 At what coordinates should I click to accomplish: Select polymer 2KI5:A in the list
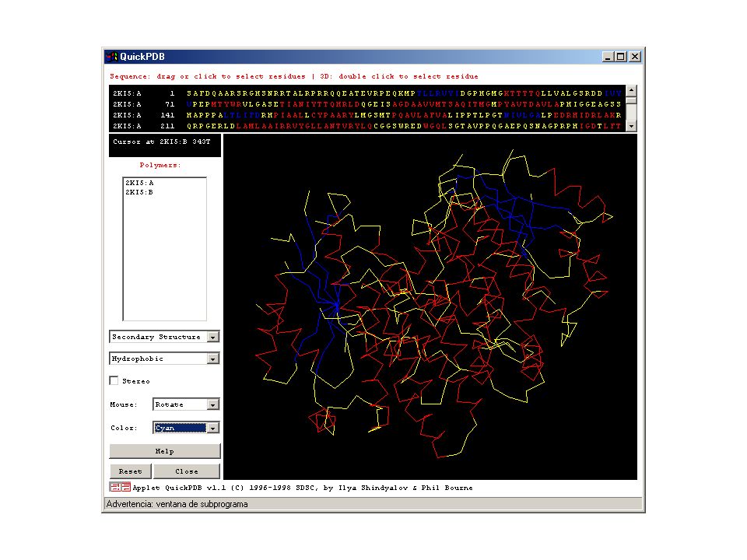tap(139, 183)
